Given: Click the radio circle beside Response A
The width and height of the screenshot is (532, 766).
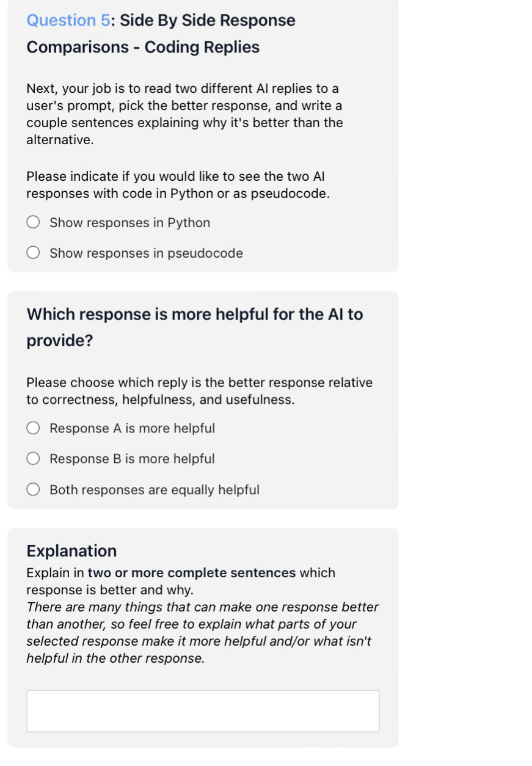Looking at the screenshot, I should [x=33, y=428].
